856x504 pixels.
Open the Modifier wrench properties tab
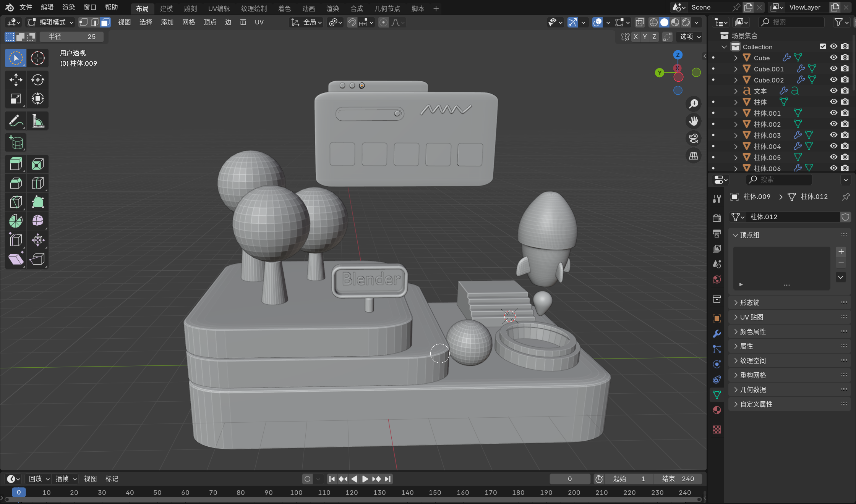pos(717,333)
